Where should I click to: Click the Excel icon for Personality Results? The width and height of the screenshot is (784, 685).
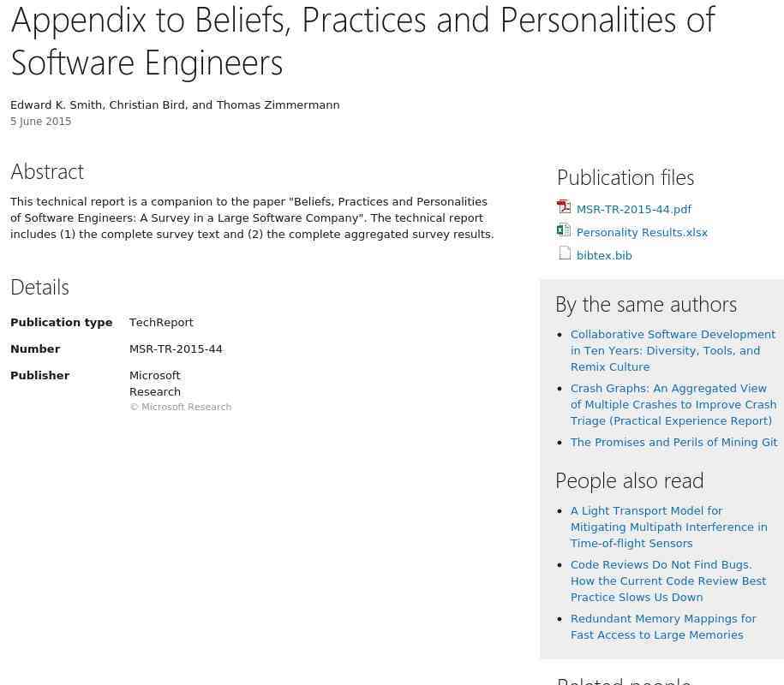(564, 230)
